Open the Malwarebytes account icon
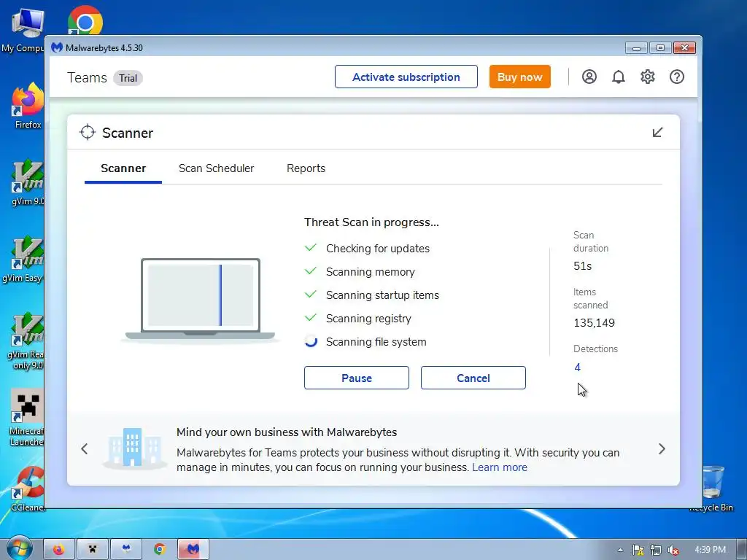 [589, 77]
